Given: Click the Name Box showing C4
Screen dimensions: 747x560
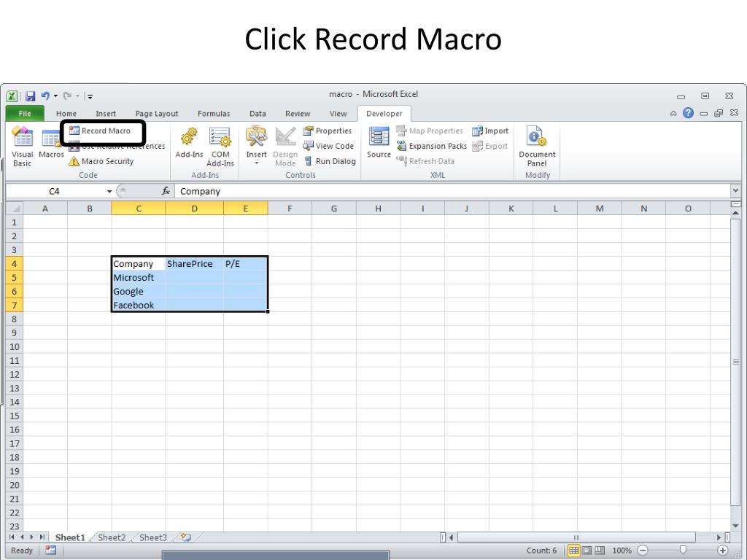Looking at the screenshot, I should pos(55,192).
